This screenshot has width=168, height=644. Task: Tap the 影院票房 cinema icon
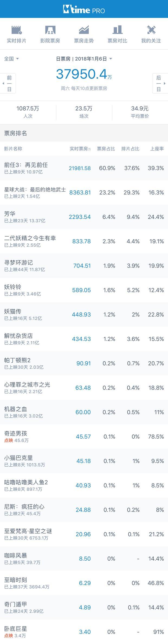point(50,30)
